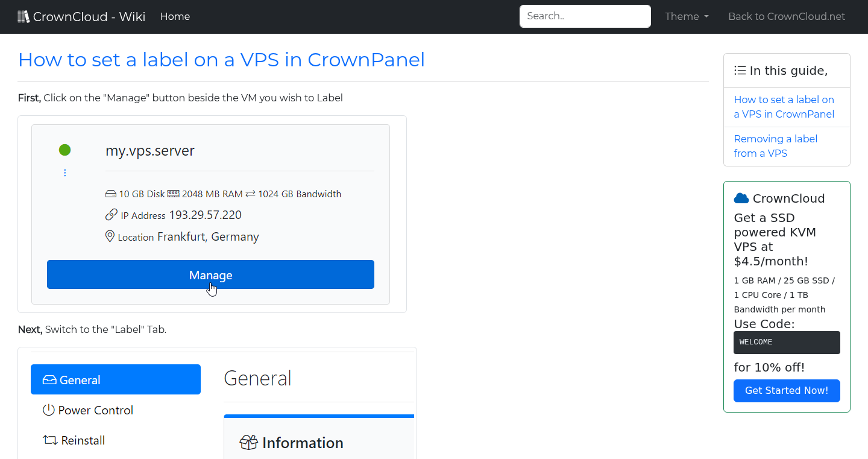This screenshot has height=459, width=868.
Task: Click the green server status indicator dot
Action: (64, 150)
